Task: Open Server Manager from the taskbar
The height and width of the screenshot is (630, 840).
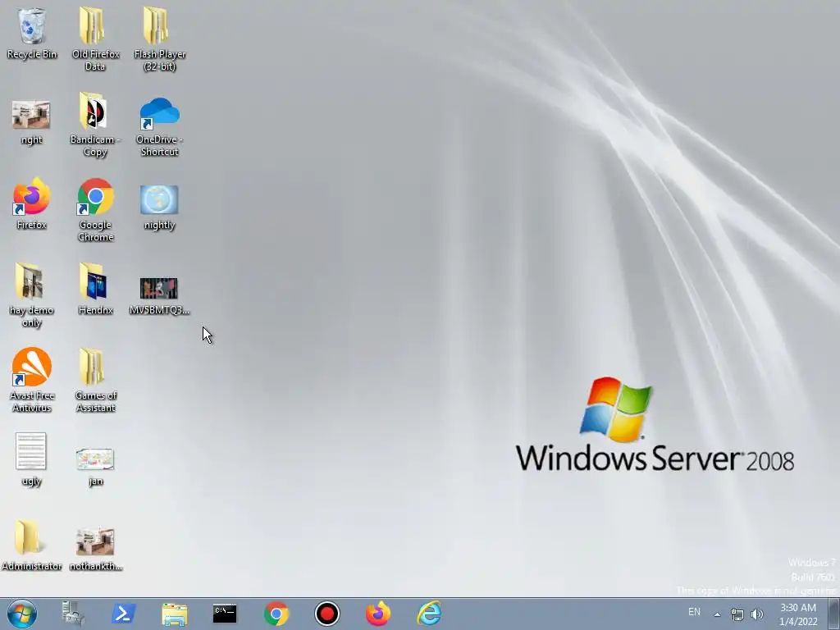Action: 72,614
